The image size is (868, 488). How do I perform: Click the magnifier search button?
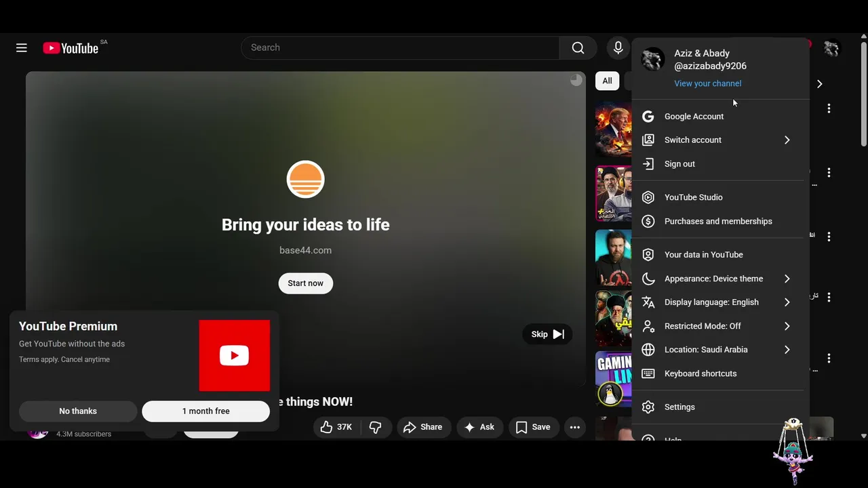point(578,47)
